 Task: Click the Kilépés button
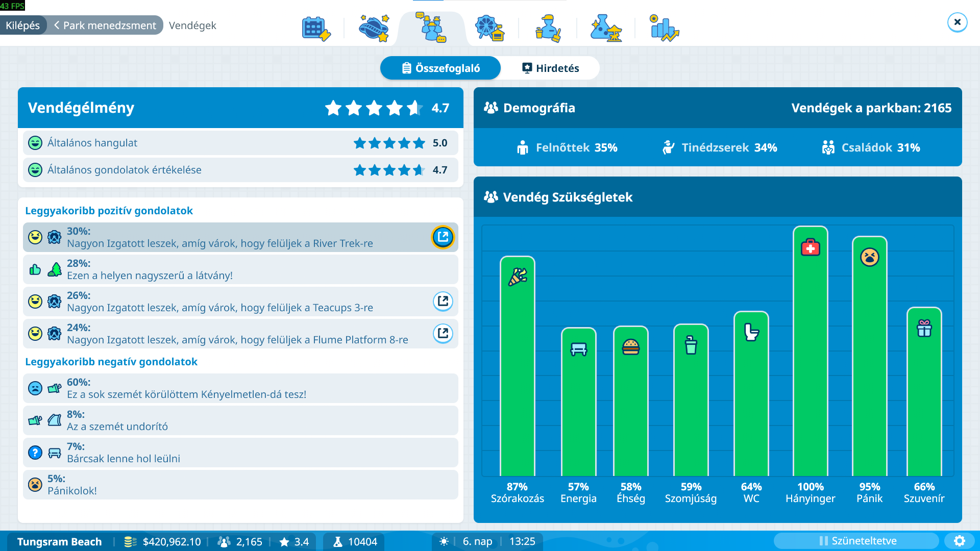(x=23, y=26)
